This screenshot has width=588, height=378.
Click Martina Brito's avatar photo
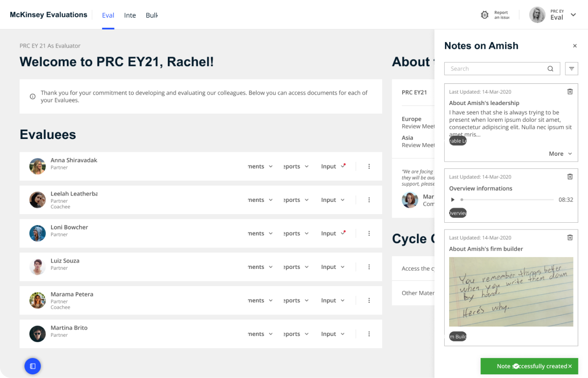pyautogui.click(x=38, y=334)
